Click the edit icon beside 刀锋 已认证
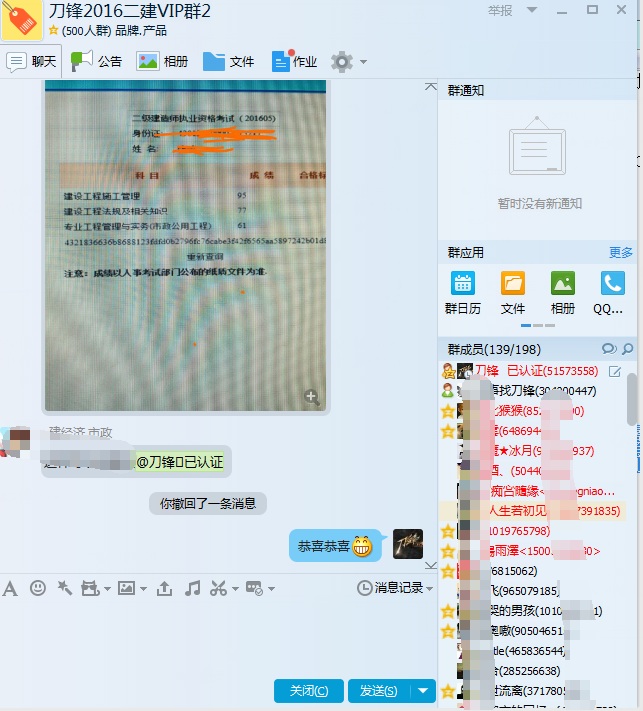The height and width of the screenshot is (711, 643). point(614,372)
